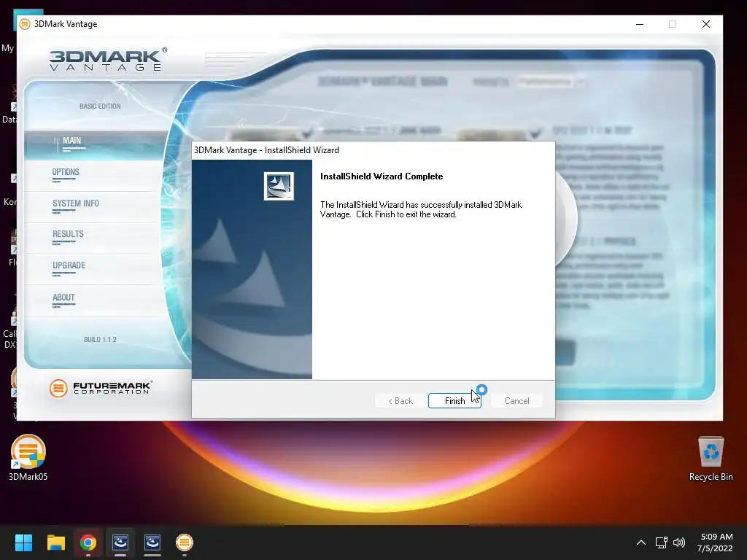Open volume control in system tray
The image size is (747, 560).
(x=679, y=542)
